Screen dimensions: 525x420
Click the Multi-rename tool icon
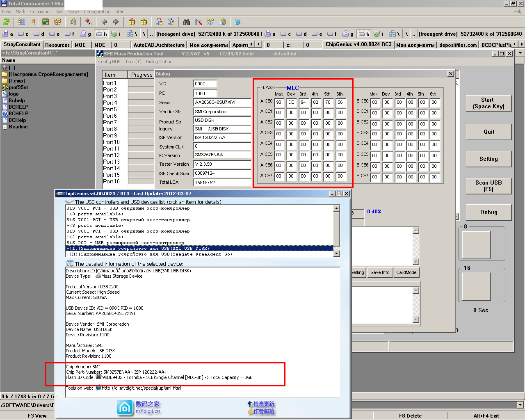coord(199,22)
